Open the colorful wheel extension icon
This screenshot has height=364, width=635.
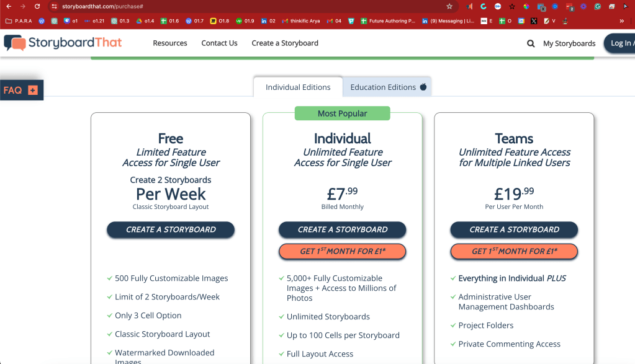(x=526, y=6)
